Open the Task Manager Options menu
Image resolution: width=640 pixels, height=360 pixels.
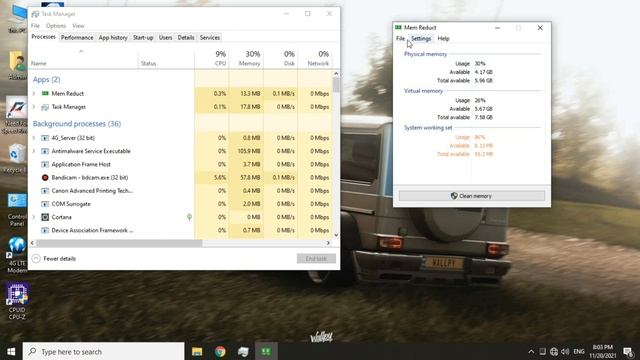56,26
